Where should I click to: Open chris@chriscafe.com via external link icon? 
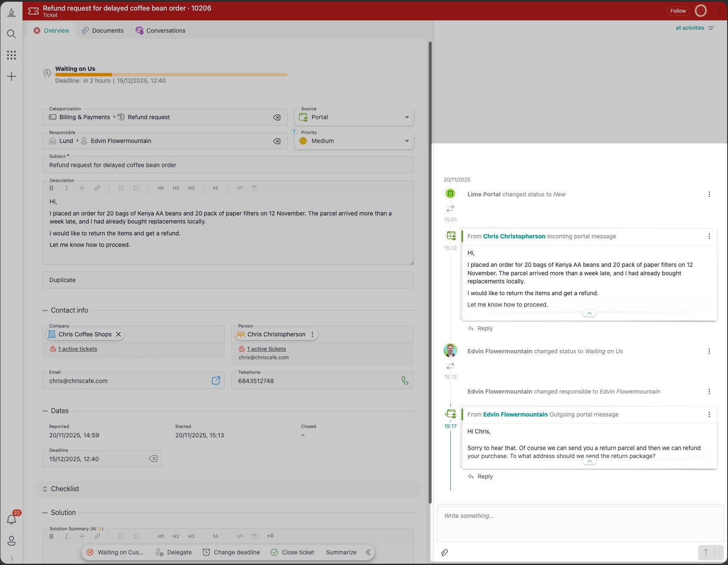click(216, 380)
